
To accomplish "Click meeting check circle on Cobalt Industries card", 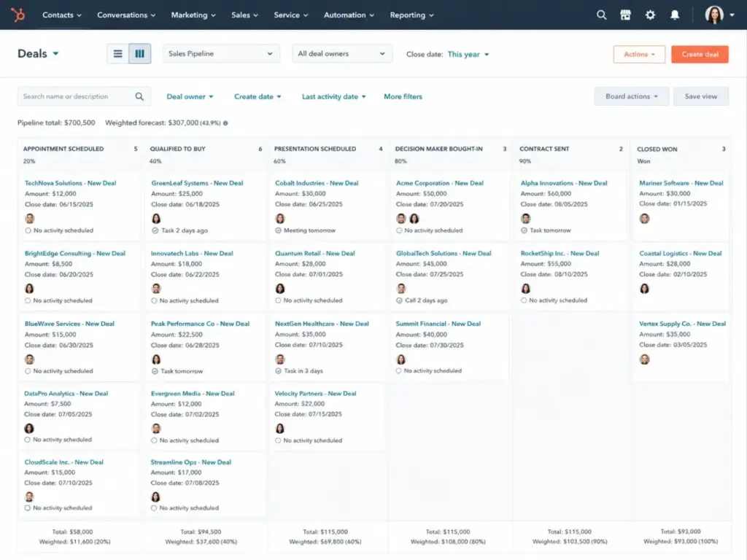I will click(278, 230).
